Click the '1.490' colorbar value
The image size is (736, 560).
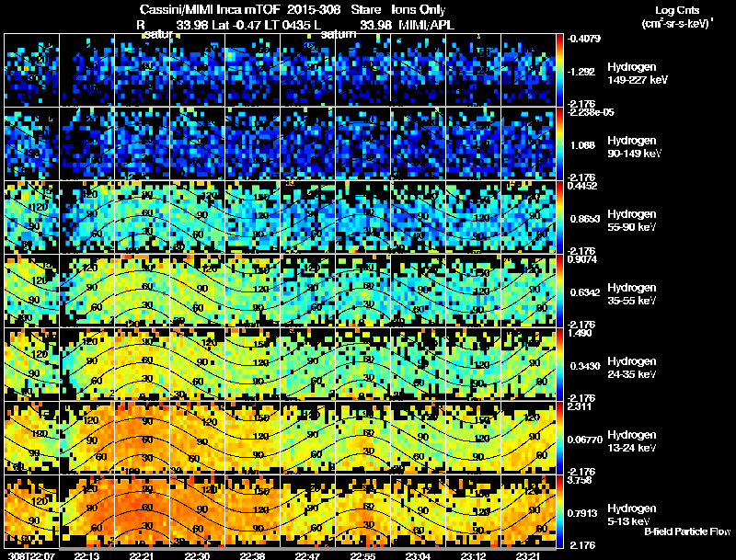[580, 333]
